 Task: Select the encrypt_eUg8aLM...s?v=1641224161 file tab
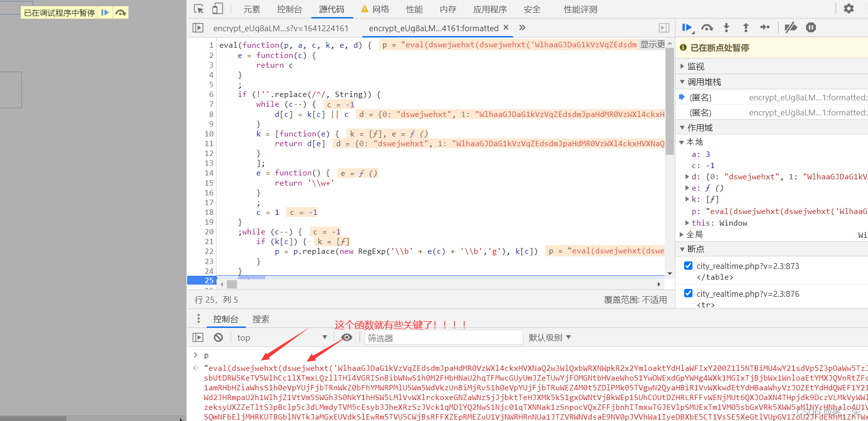(x=281, y=28)
